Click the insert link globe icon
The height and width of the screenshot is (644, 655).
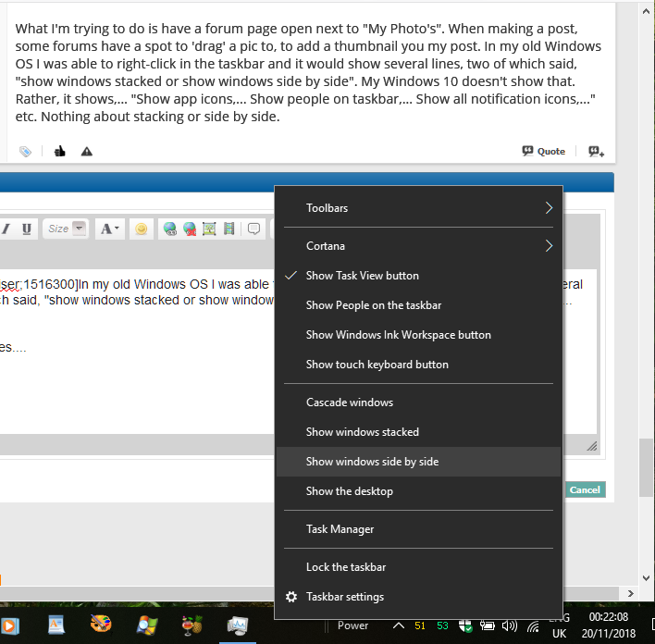coord(169,229)
